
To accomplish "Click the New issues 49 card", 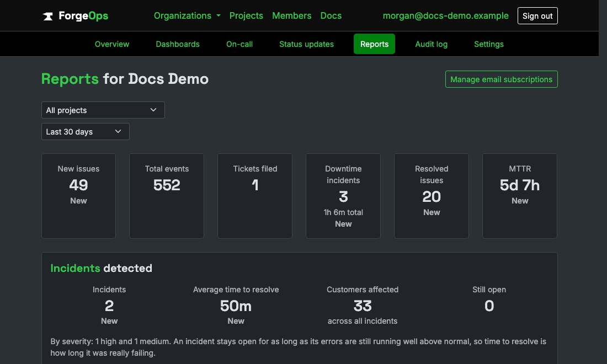I will (78, 196).
